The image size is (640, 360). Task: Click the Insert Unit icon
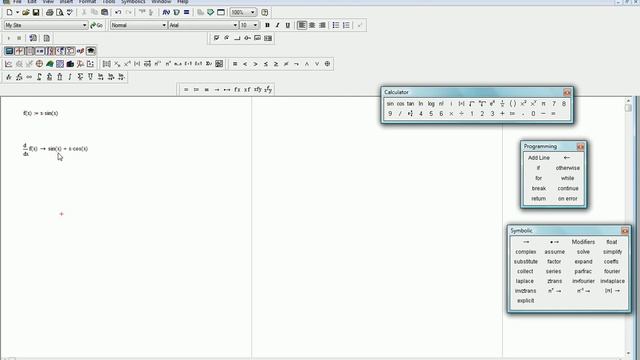(176, 12)
